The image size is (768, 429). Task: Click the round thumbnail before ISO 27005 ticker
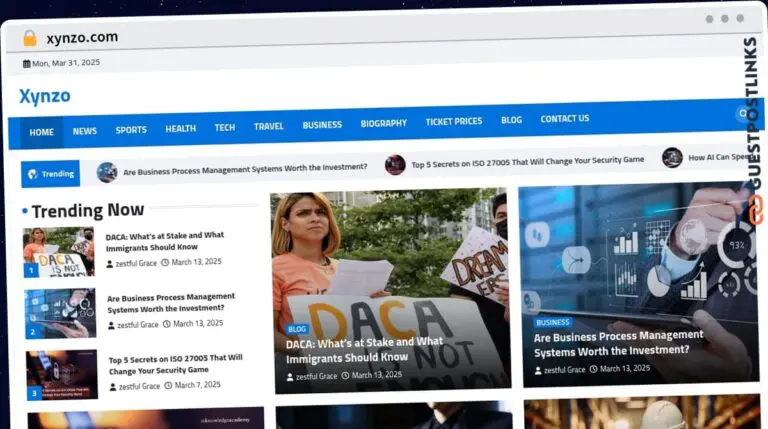395,165
